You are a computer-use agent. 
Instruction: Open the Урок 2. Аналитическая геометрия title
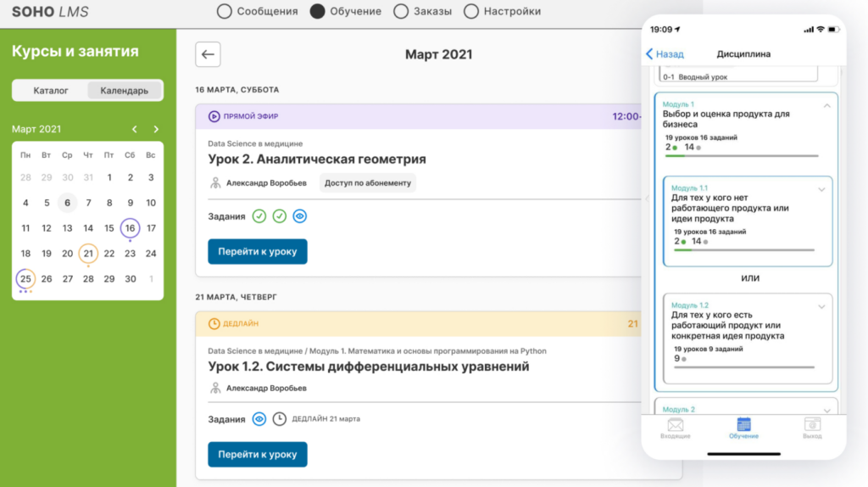[317, 159]
